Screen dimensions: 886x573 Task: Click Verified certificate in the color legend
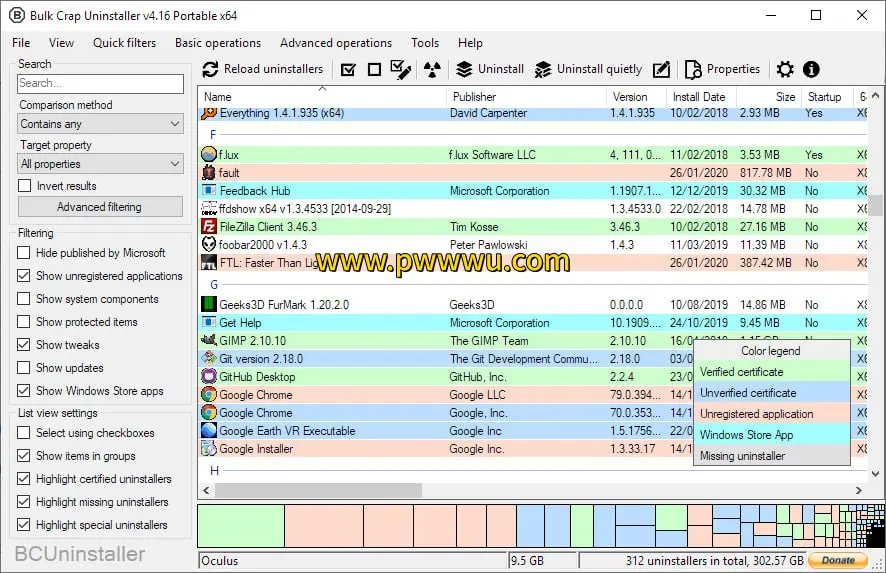tap(772, 372)
